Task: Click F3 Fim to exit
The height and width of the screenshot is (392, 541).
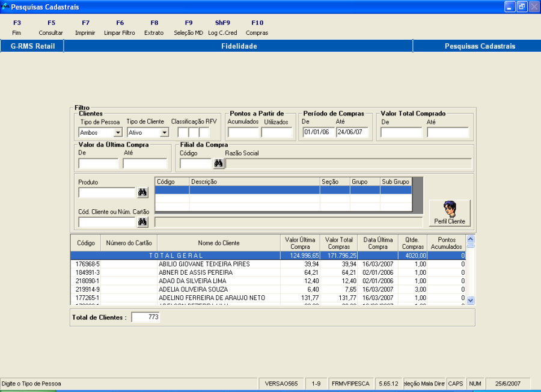Action: pos(16,28)
